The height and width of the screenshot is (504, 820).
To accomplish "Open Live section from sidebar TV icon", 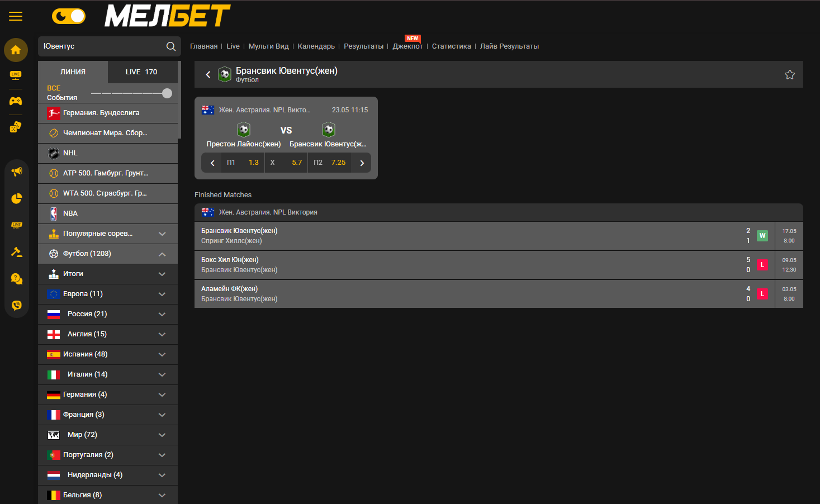I will tap(16, 75).
